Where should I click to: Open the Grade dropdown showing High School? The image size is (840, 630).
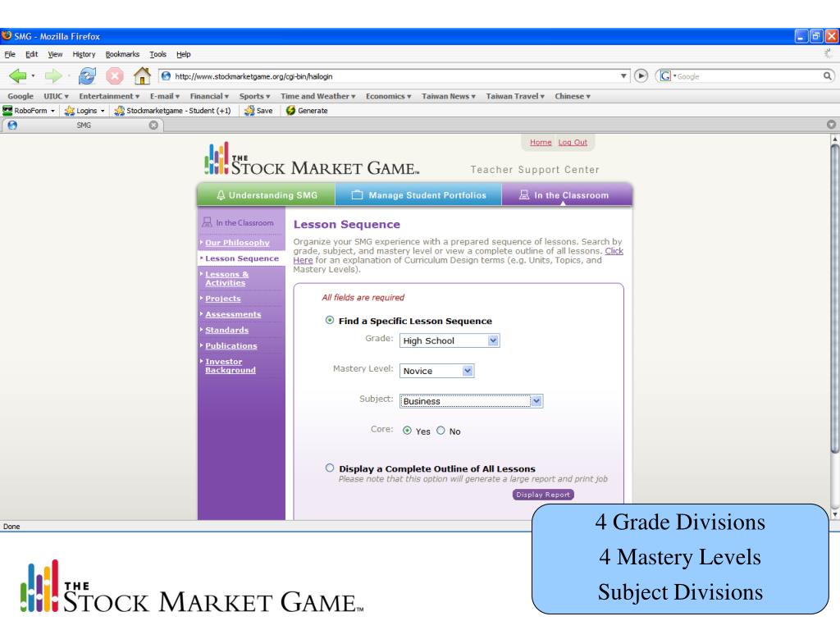click(x=450, y=340)
